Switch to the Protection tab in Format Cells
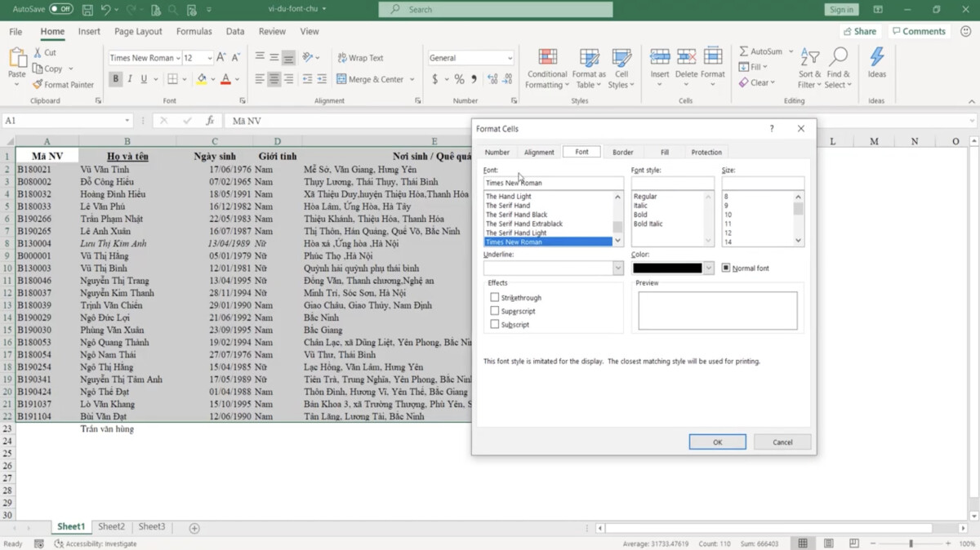 click(706, 153)
